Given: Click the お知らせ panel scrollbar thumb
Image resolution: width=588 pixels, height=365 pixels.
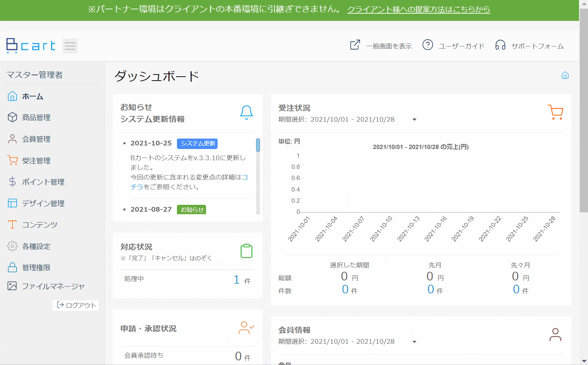Looking at the screenshot, I should coord(258,145).
